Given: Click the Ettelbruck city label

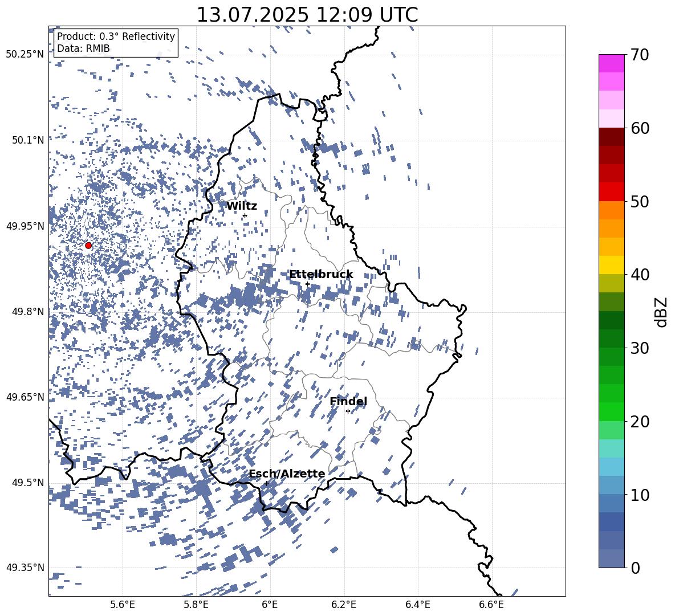Looking at the screenshot, I should [321, 275].
